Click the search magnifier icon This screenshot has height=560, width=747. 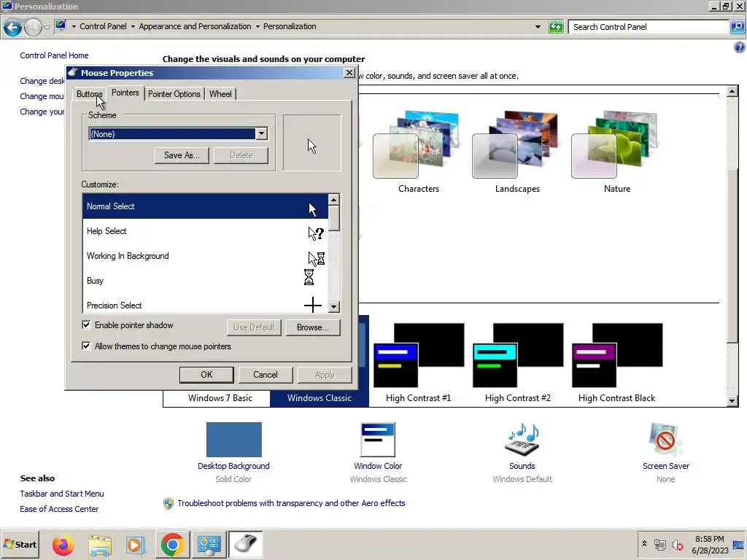click(x=737, y=27)
